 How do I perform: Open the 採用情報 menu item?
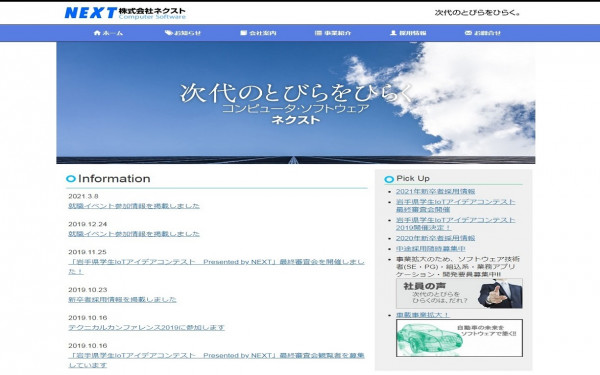pos(408,33)
